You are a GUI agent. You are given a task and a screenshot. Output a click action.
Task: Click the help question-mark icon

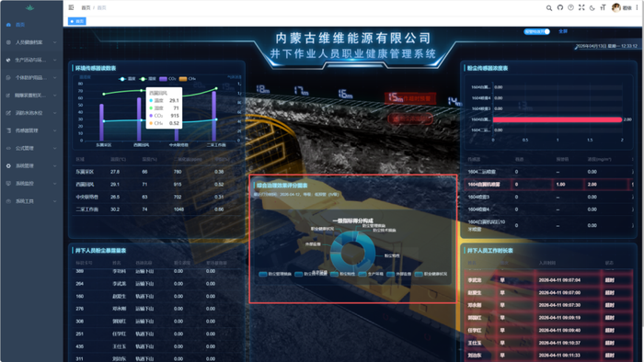click(570, 7)
